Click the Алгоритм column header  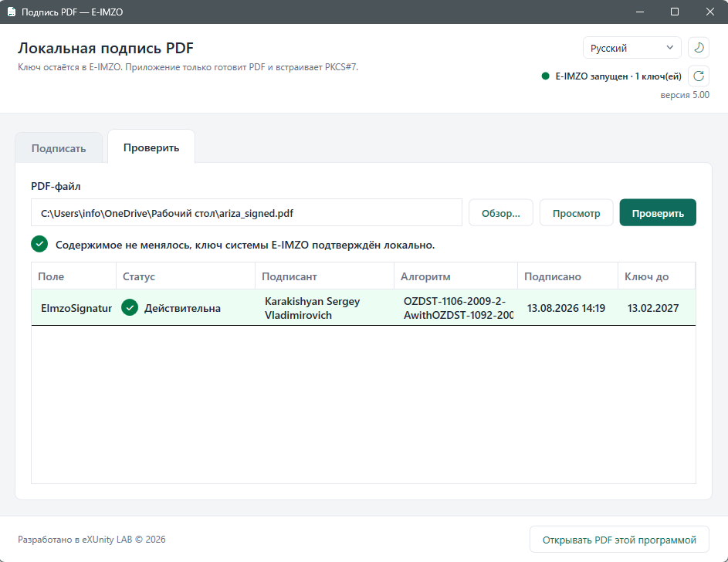[456, 276]
